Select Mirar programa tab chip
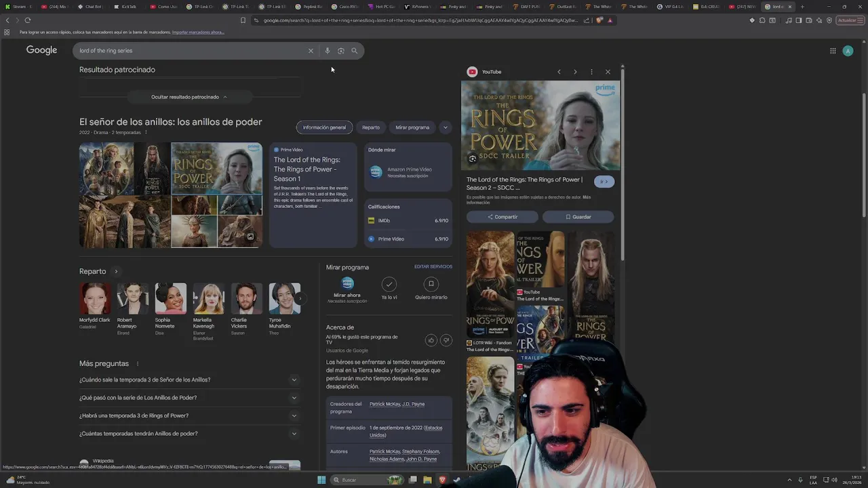868x488 pixels. pos(412,127)
